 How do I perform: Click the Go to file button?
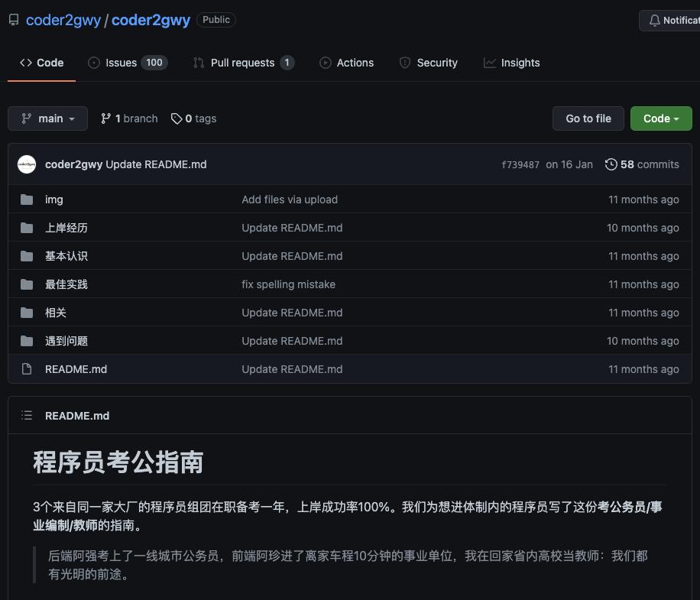588,118
